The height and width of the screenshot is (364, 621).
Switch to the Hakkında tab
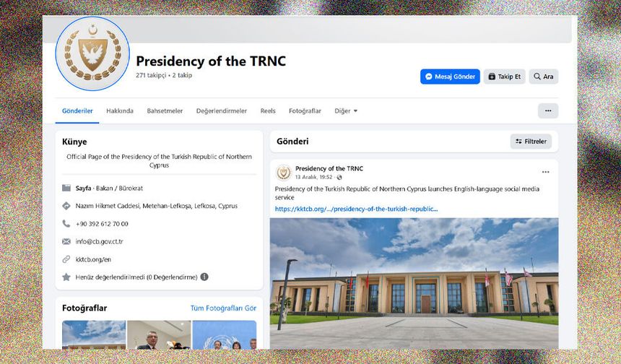120,111
